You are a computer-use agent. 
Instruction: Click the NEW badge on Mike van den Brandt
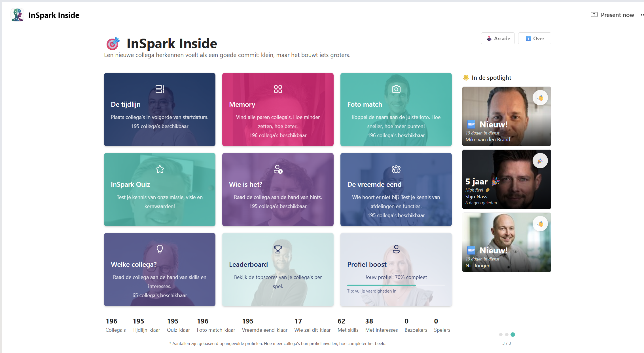471,124
